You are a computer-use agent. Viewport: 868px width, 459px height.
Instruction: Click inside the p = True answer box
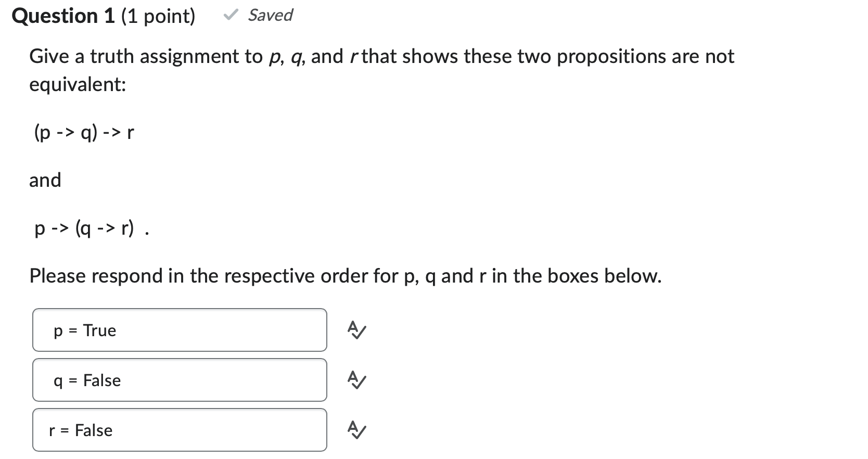click(x=180, y=330)
